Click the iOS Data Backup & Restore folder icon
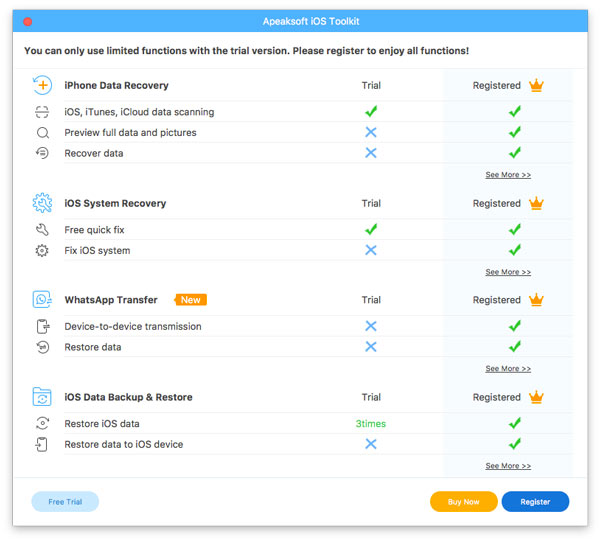600x541 pixels. pyautogui.click(x=42, y=397)
